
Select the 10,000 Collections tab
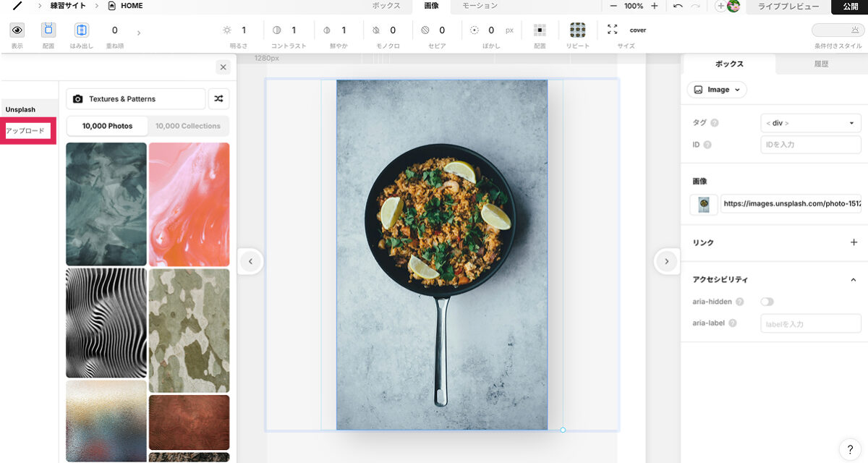pos(188,126)
